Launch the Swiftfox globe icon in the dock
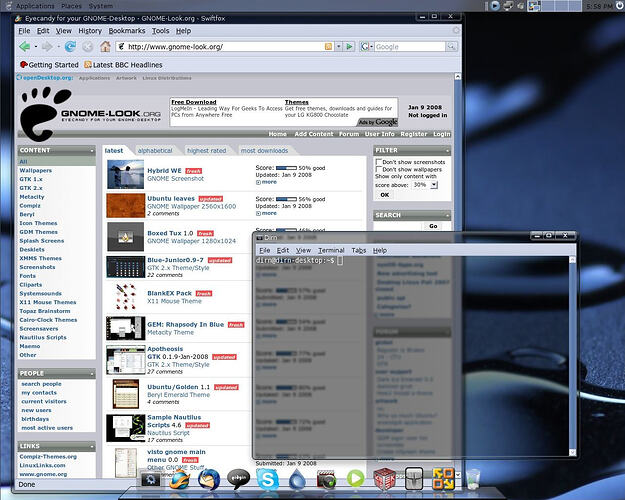The height and width of the screenshot is (500, 625). pyautogui.click(x=179, y=478)
